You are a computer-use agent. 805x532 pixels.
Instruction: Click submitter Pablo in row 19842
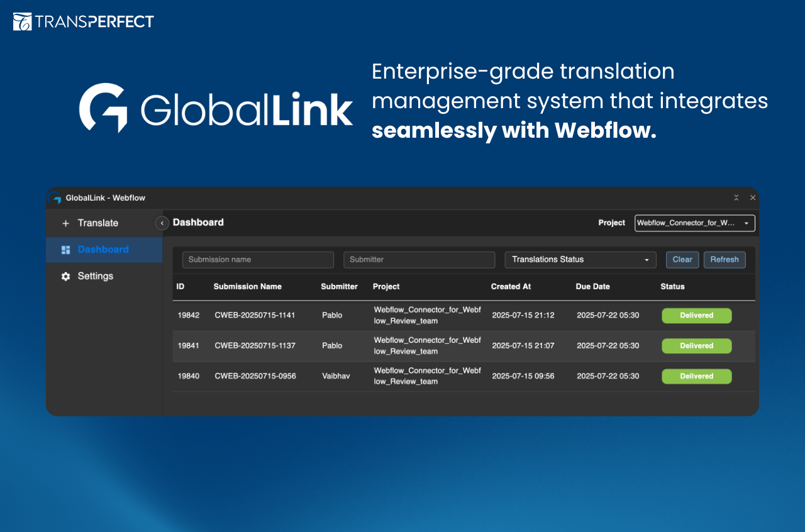pyautogui.click(x=332, y=316)
